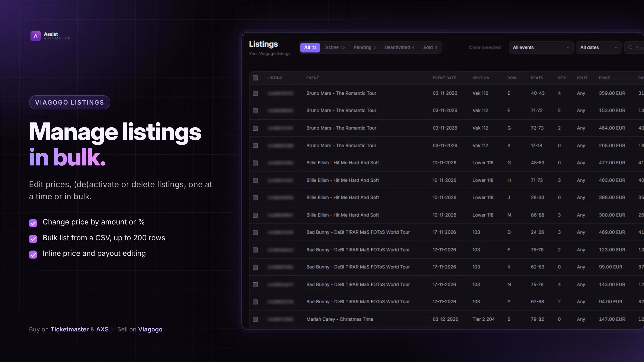Click the Clear selected button
Viewport: 644px width, 362px height.
click(485, 47)
